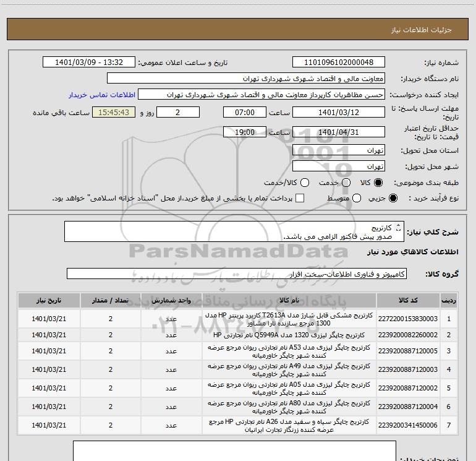Click the remaining days field showing 2
The height and width of the screenshot is (461, 476).
tap(178, 112)
